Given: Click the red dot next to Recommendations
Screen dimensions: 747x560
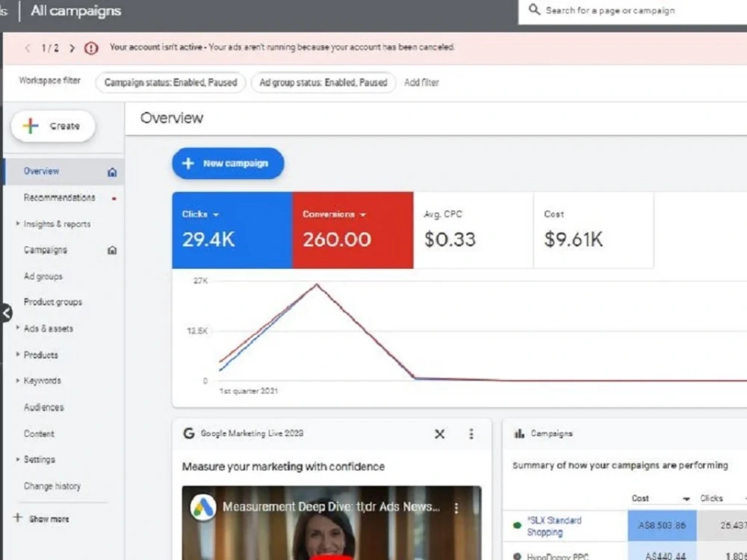Looking at the screenshot, I should tap(114, 199).
